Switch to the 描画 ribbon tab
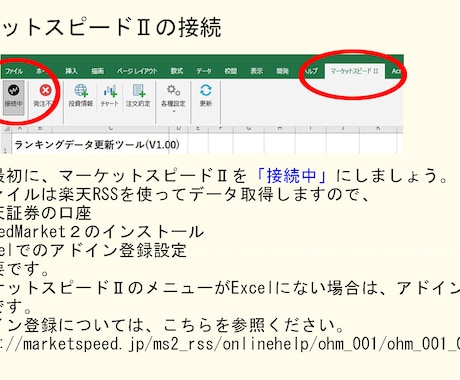The width and height of the screenshot is (460, 380). click(x=97, y=71)
